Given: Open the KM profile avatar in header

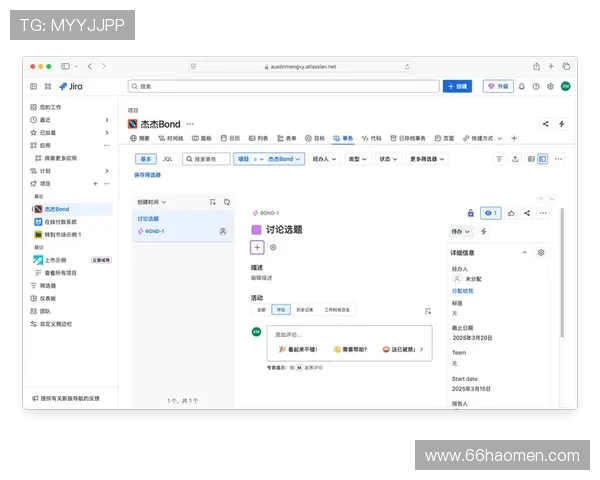Looking at the screenshot, I should pos(566,87).
